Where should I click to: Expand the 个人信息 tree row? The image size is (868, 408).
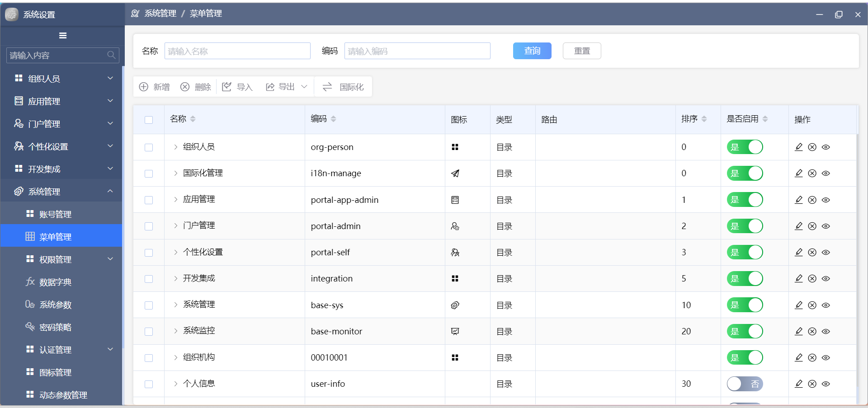pos(176,384)
